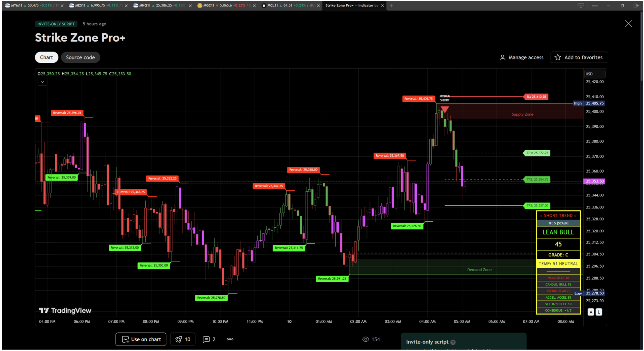
Task: Click the Low 25,278.50 price label
Action: (x=589, y=293)
